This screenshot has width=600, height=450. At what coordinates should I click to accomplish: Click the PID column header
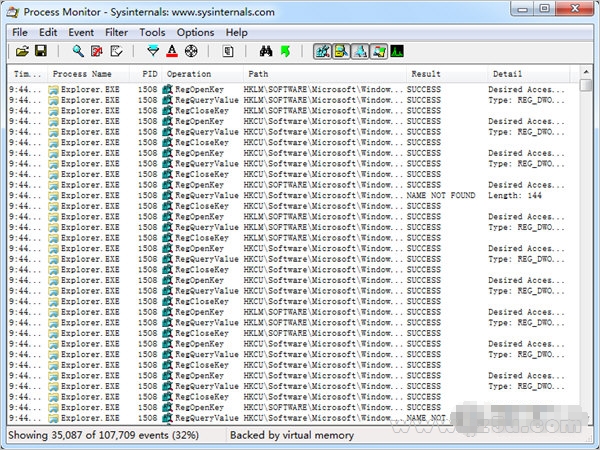(x=145, y=74)
